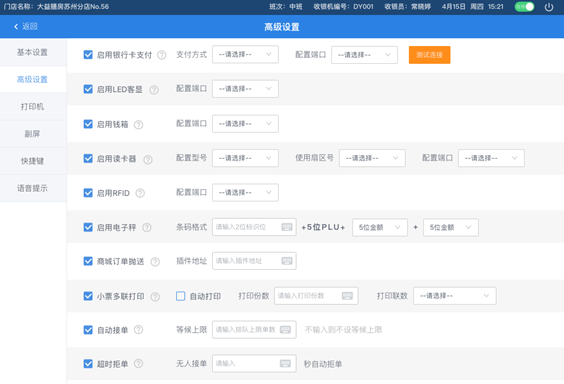Viewport: 564px width, 384px height.
Task: Click keyboard icon in 插件地址 field
Action: coord(287,261)
